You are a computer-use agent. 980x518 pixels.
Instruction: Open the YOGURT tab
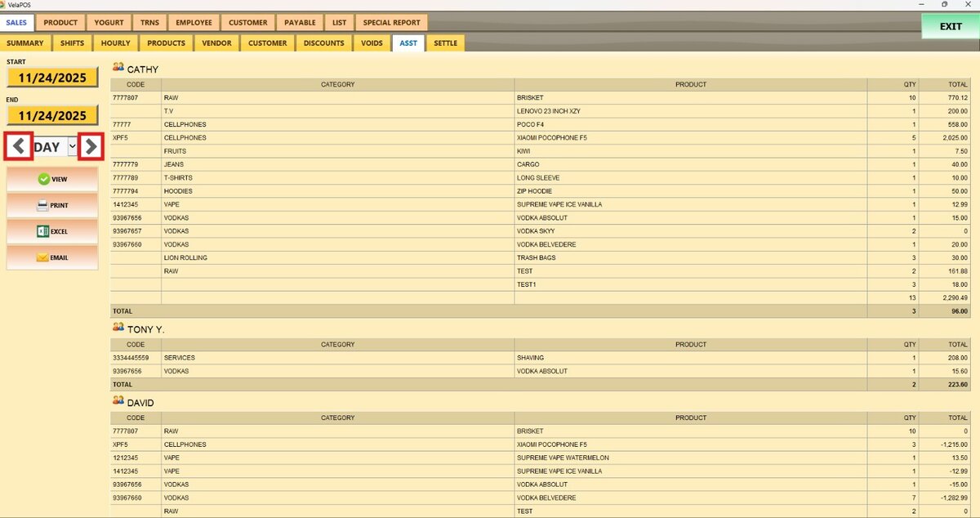[109, 23]
